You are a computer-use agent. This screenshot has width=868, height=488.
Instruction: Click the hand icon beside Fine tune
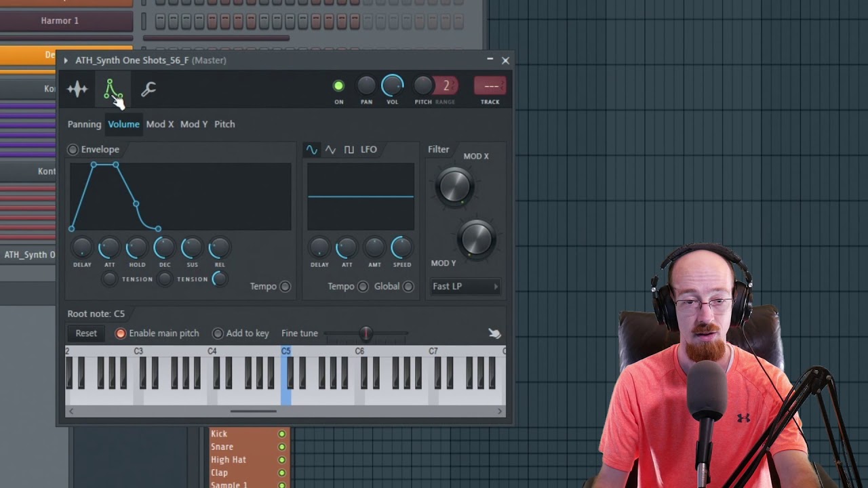[494, 333]
